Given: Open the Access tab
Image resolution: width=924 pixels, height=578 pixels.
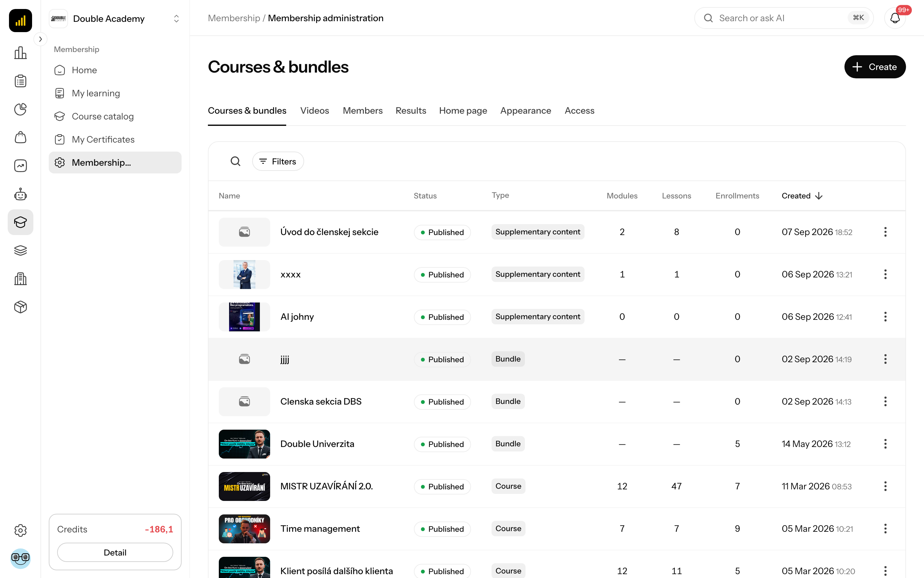Looking at the screenshot, I should 579,110.
